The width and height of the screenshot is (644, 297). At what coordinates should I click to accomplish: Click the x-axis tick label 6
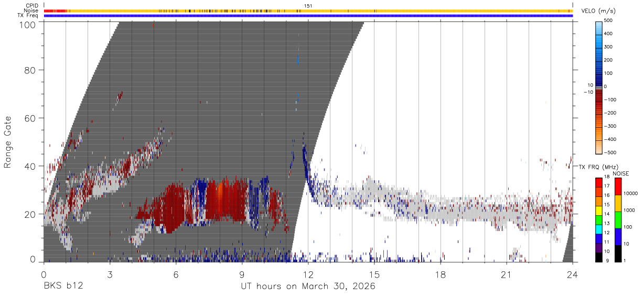point(176,275)
